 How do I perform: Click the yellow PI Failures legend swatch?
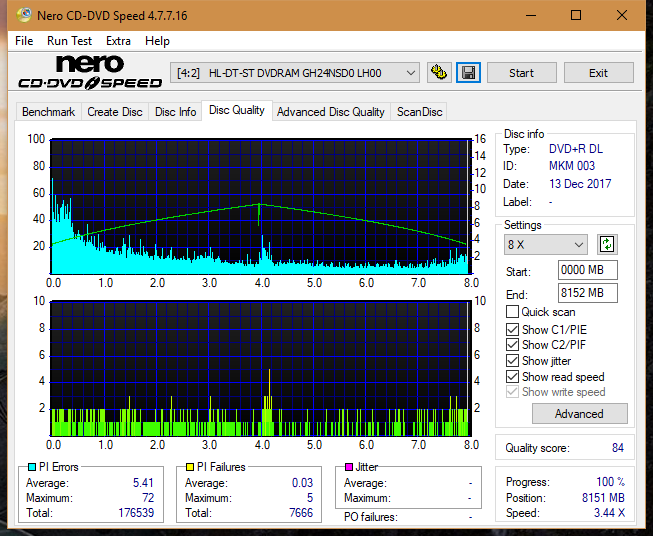click(x=190, y=467)
